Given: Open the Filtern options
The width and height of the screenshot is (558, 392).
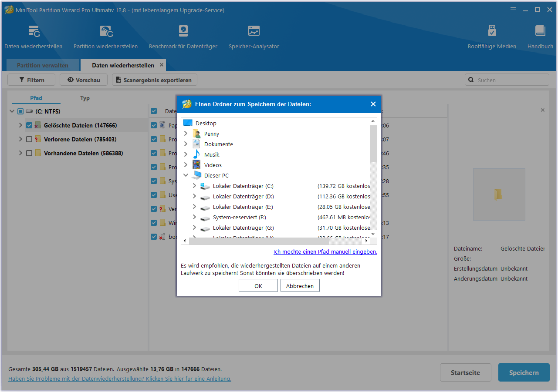Looking at the screenshot, I should click(32, 80).
